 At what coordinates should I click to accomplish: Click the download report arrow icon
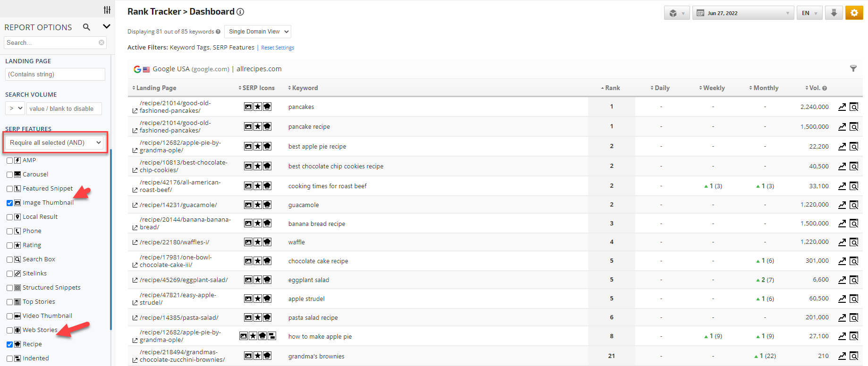834,13
